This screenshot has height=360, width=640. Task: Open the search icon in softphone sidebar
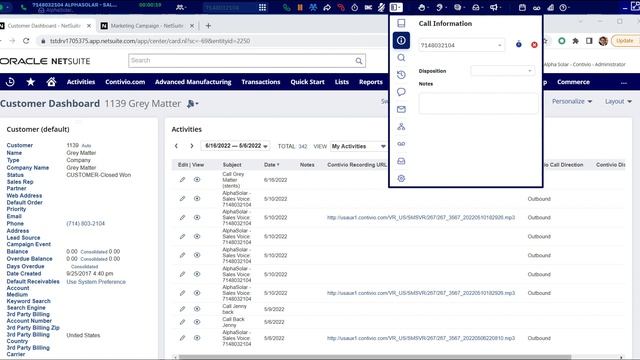coord(401,58)
